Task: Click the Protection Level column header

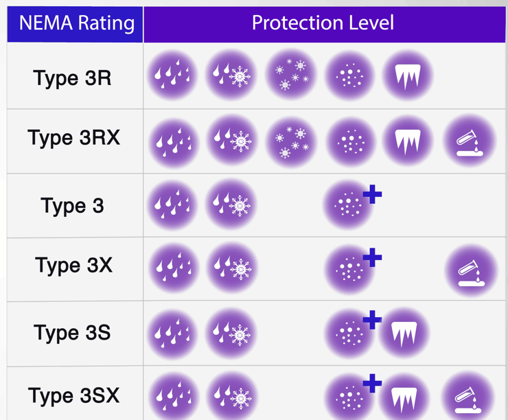Action: [x=323, y=23]
